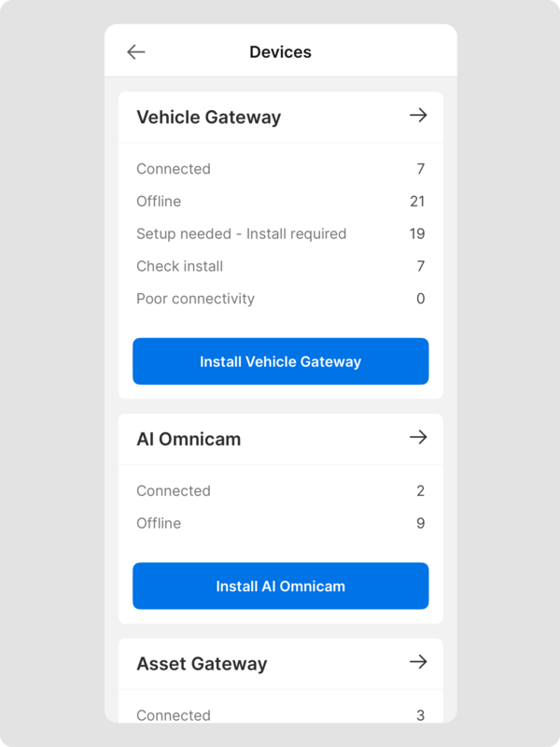Image resolution: width=560 pixels, height=747 pixels.
Task: Tap the back arrow icon
Action: tap(136, 52)
